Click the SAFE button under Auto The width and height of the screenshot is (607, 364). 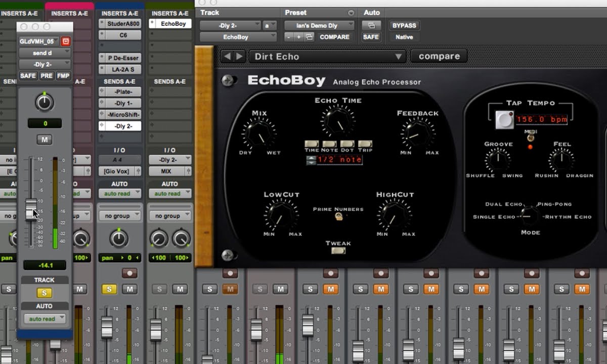coord(371,37)
